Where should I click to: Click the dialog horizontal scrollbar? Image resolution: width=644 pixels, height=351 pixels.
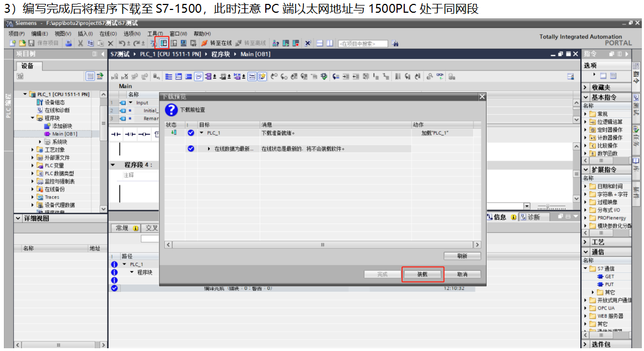click(x=322, y=245)
